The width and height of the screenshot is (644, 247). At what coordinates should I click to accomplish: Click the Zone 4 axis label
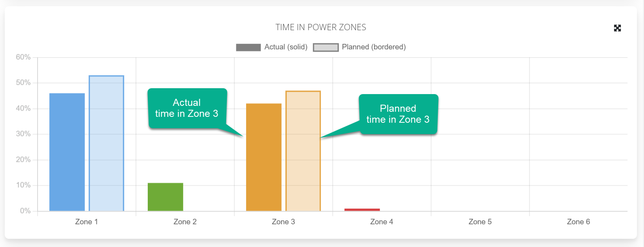(x=382, y=222)
